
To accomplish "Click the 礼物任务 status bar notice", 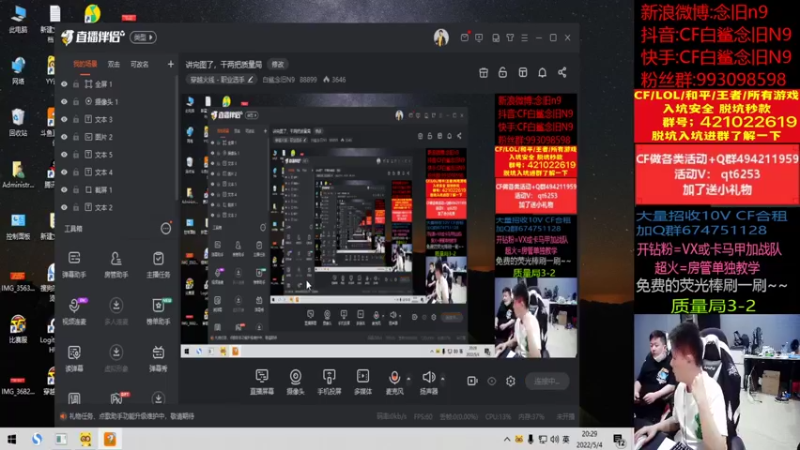I will point(128,416).
